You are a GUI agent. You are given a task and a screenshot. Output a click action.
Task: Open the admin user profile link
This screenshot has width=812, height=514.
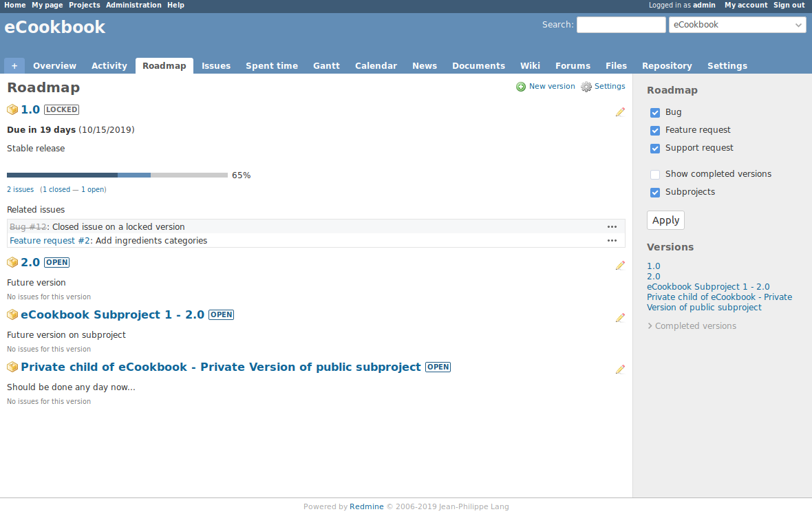704,6
